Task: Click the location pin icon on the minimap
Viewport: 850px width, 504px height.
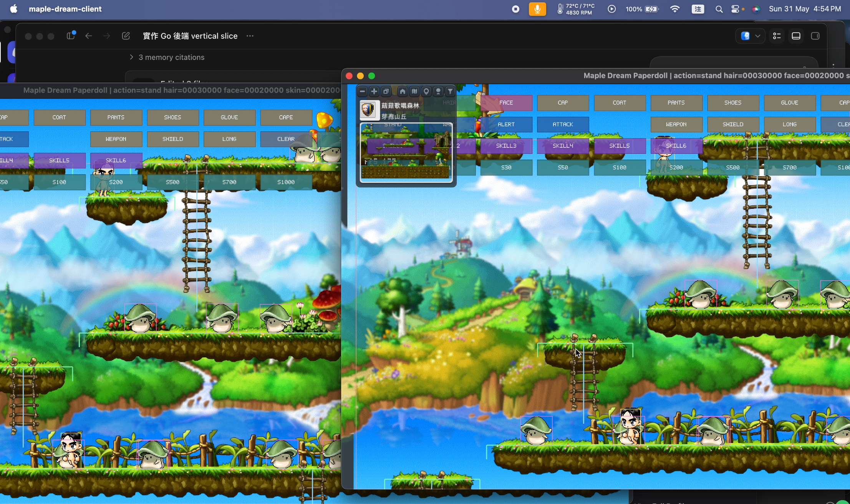Action: coord(426,91)
